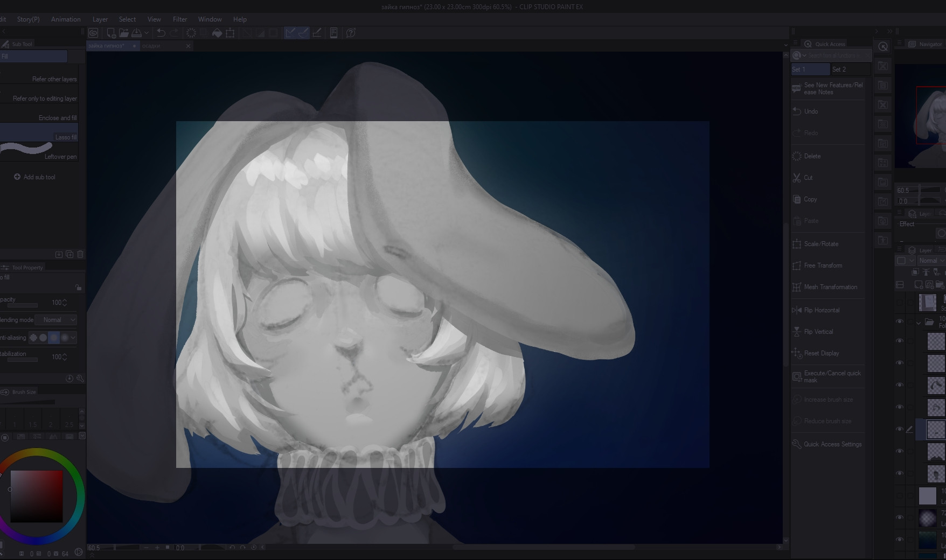Click the Navigator panel tab
Screen dimensions: 946x560
tap(926, 44)
